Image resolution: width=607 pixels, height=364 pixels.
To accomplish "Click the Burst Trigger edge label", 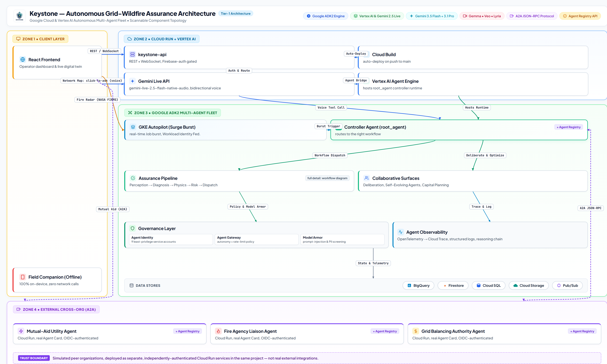I will point(328,126).
